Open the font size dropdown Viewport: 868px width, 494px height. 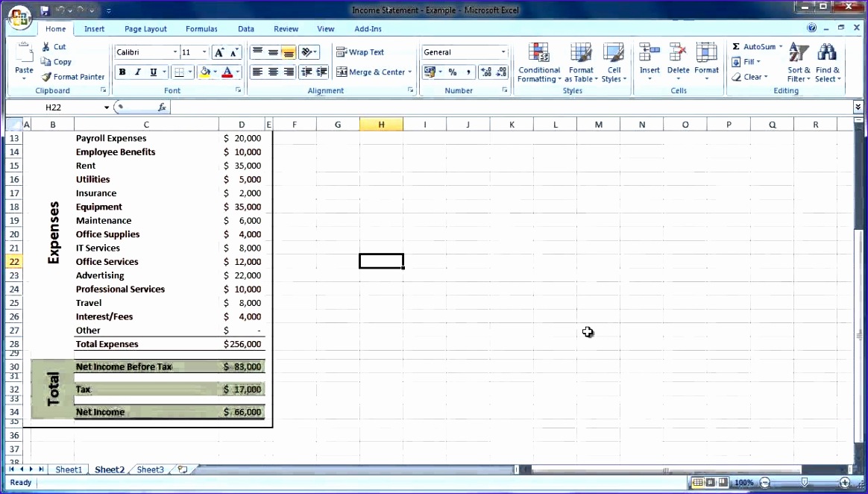pos(203,51)
